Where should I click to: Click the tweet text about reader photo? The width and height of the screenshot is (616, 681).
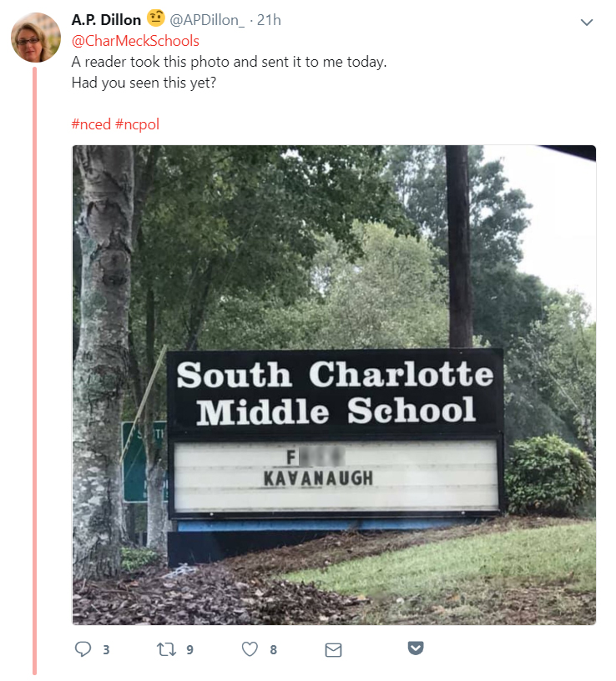(229, 72)
